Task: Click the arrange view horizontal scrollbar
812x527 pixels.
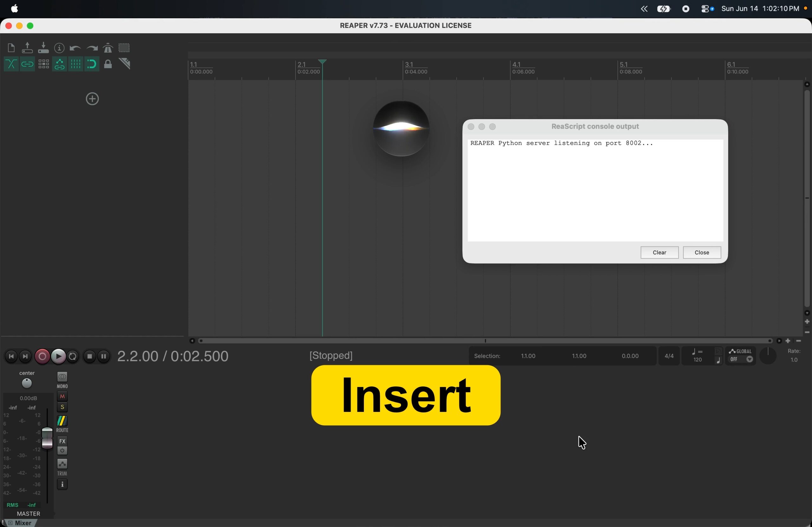Action: (x=485, y=341)
